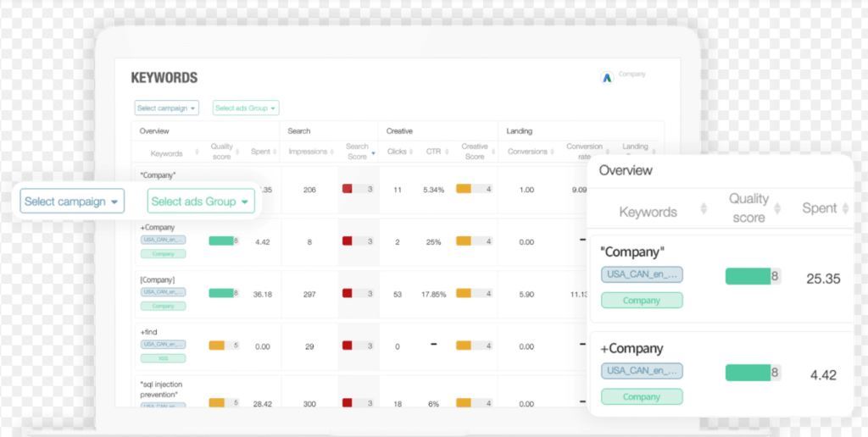868x437 pixels.
Task: Sort by Conversion rate column
Action: click(607, 151)
